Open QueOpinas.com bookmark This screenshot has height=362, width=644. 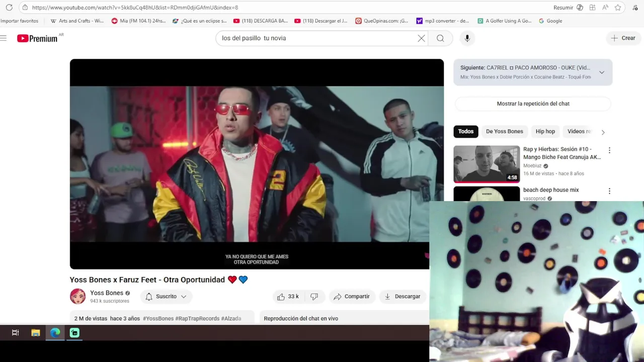point(381,21)
